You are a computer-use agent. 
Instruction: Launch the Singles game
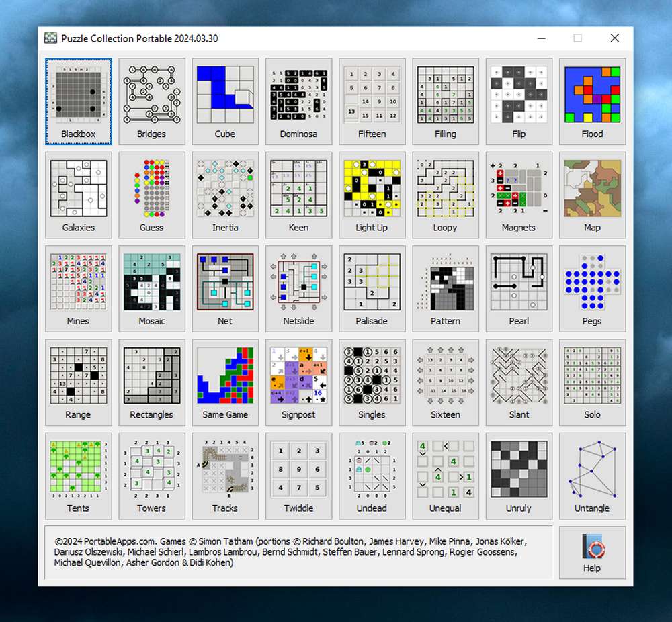coord(372,382)
